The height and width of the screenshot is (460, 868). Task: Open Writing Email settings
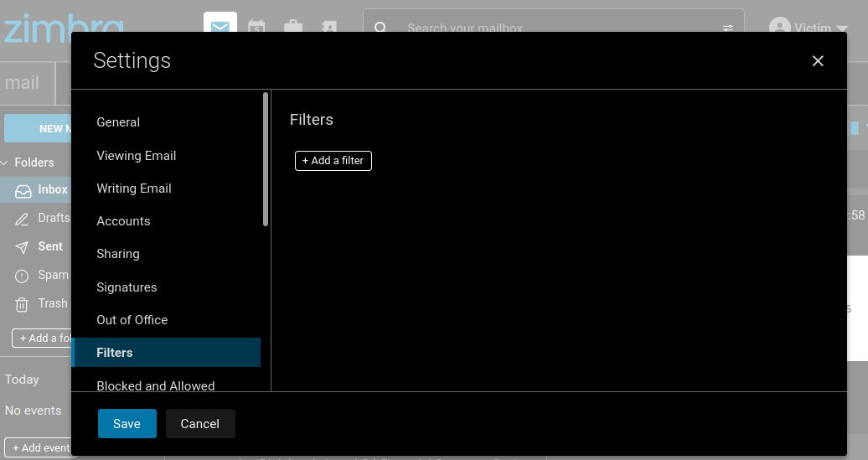pos(134,189)
